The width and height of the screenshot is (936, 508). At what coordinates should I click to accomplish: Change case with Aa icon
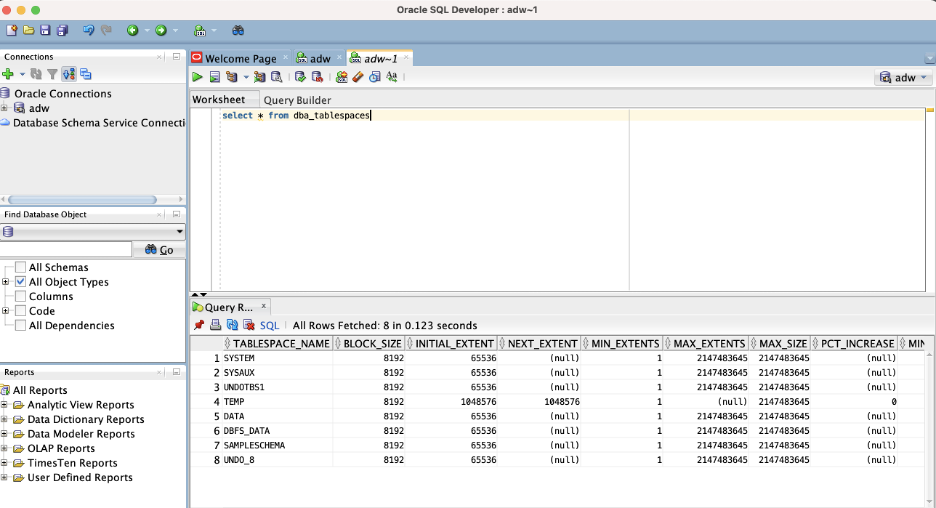pyautogui.click(x=392, y=77)
